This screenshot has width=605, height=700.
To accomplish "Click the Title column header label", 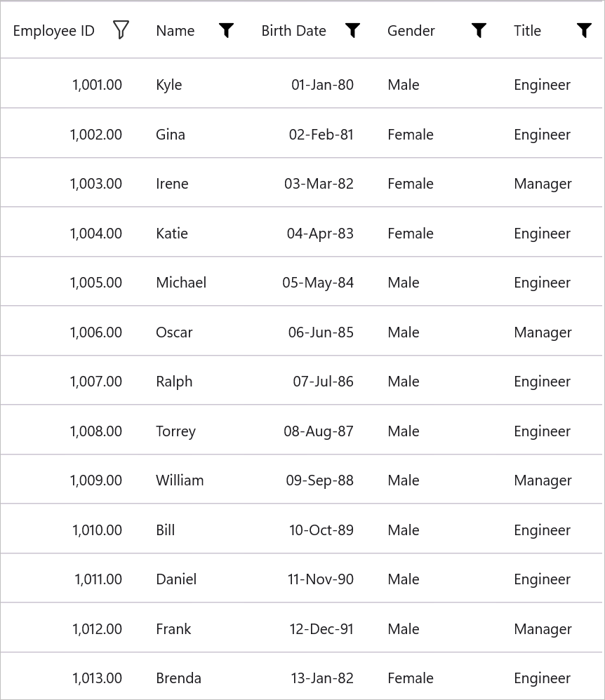I will pyautogui.click(x=527, y=31).
